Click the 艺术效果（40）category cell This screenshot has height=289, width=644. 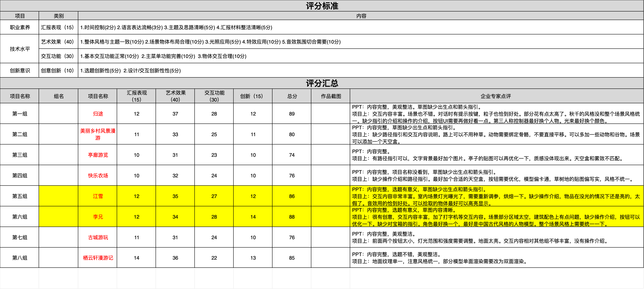tap(58, 42)
